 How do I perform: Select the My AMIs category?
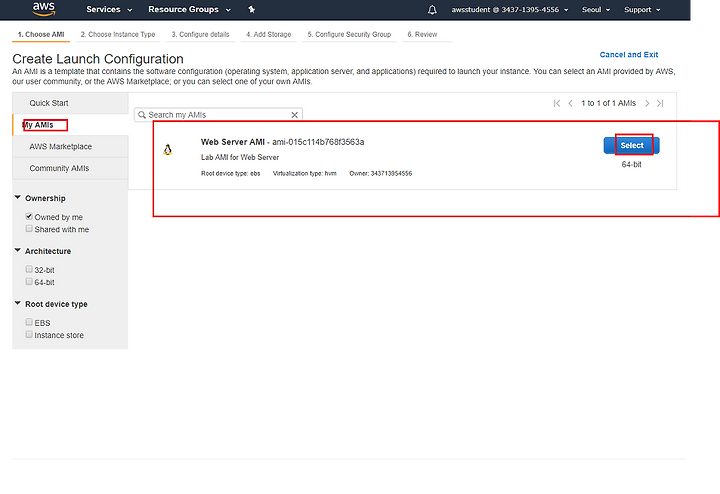pyautogui.click(x=70, y=125)
